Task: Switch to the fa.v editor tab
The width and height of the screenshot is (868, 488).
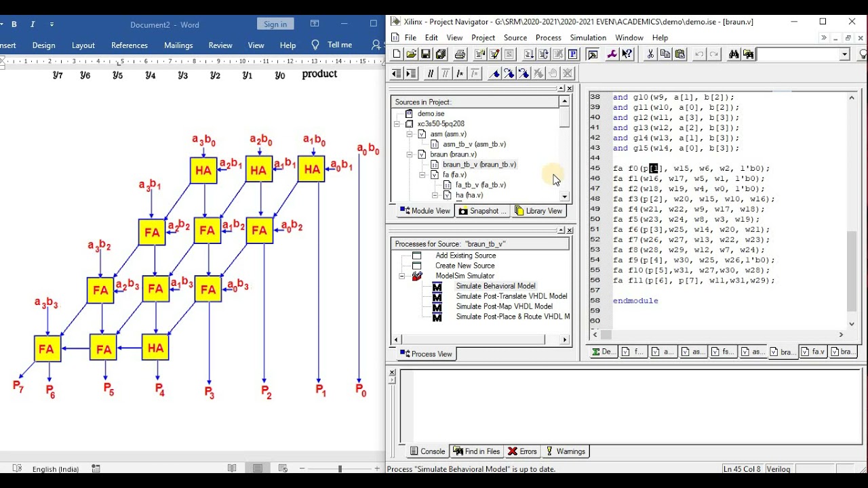Action: pyautogui.click(x=812, y=352)
